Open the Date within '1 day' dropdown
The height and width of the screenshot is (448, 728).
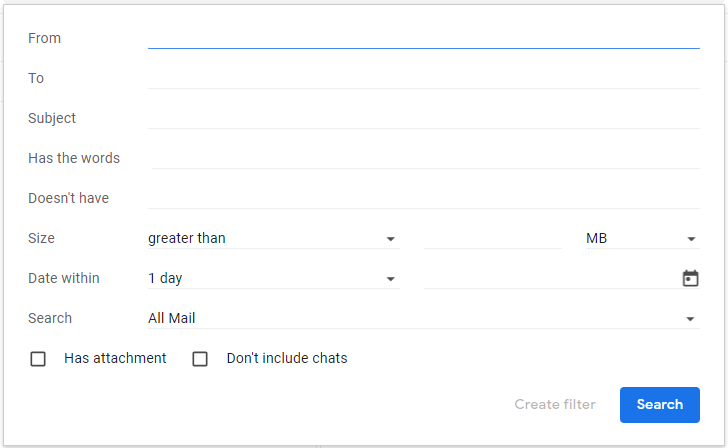[272, 278]
